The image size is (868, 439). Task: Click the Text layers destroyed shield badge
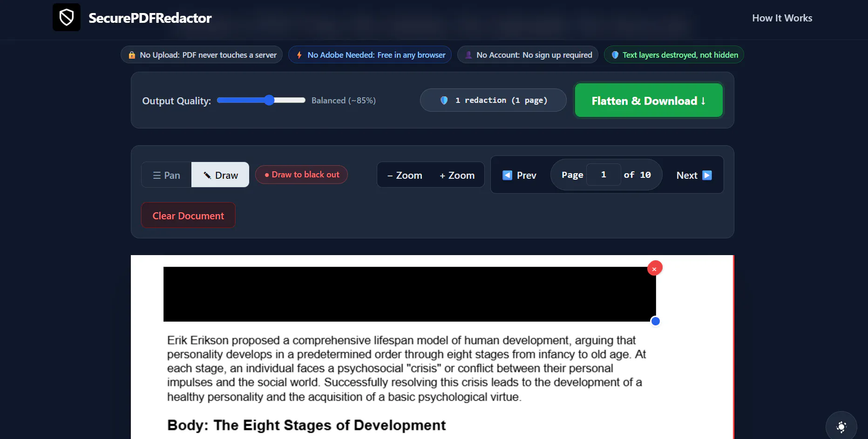click(674, 55)
